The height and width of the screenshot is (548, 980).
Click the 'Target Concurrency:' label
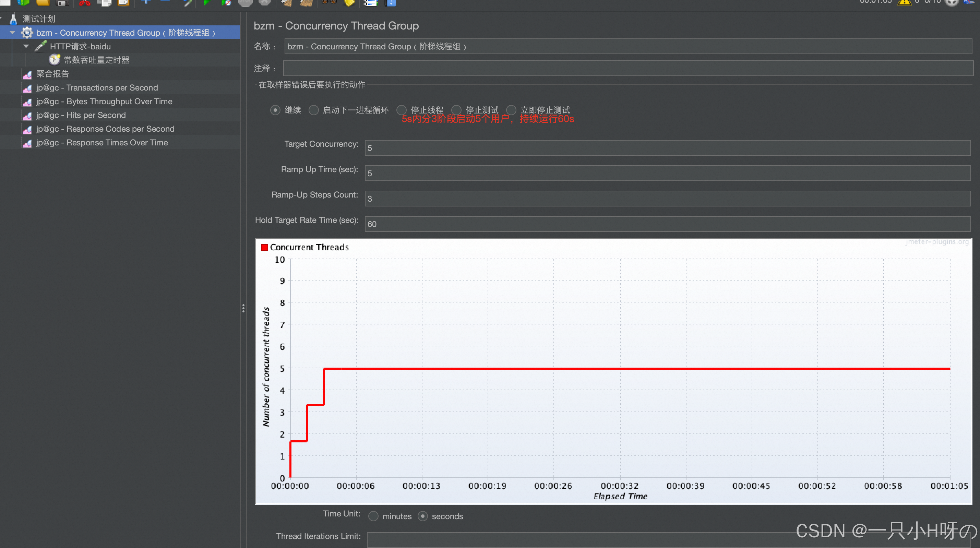[x=322, y=144]
